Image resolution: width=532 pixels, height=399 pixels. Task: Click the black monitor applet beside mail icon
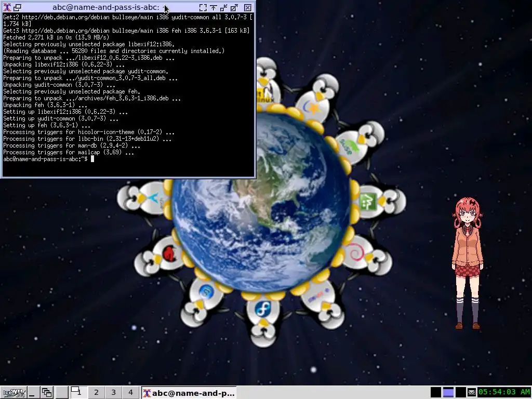[x=460, y=393]
